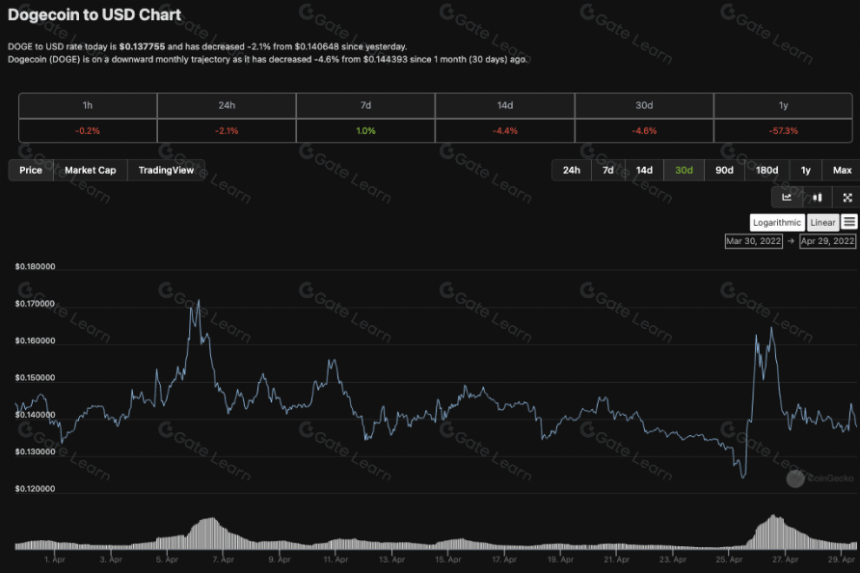Set chart range to 7d
Image resolution: width=860 pixels, height=573 pixels.
[x=608, y=170]
